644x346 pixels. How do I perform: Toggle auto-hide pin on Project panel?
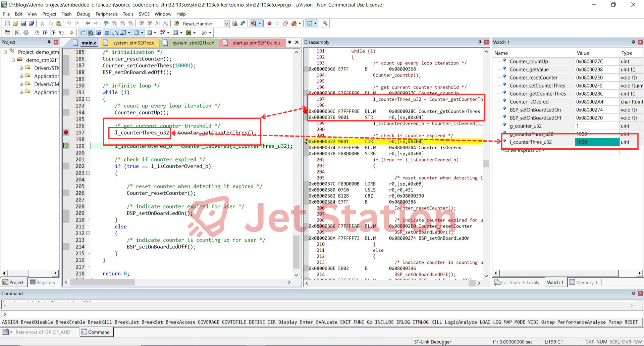[x=49, y=42]
